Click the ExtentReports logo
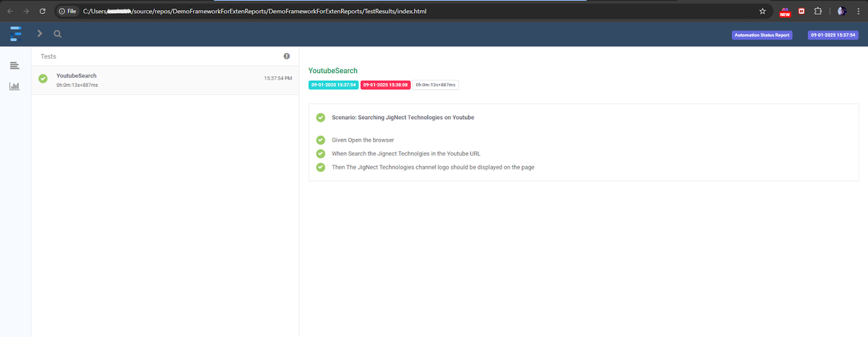The height and width of the screenshot is (337, 868). (16, 34)
